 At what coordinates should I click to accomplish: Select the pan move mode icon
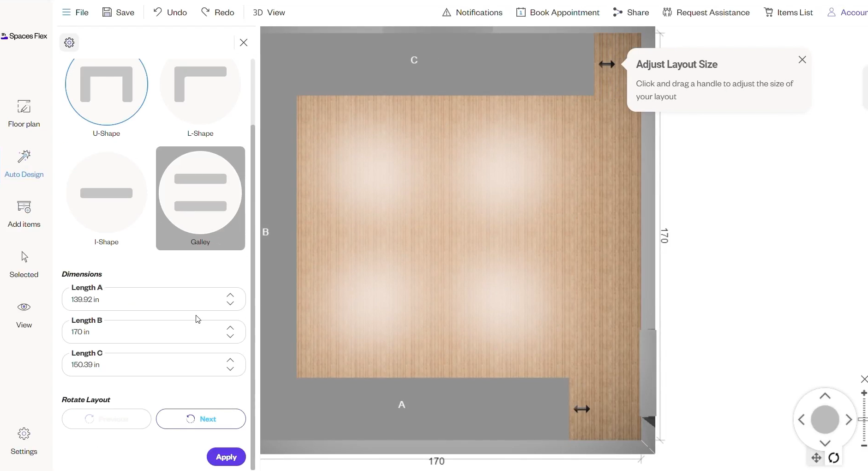click(x=816, y=458)
